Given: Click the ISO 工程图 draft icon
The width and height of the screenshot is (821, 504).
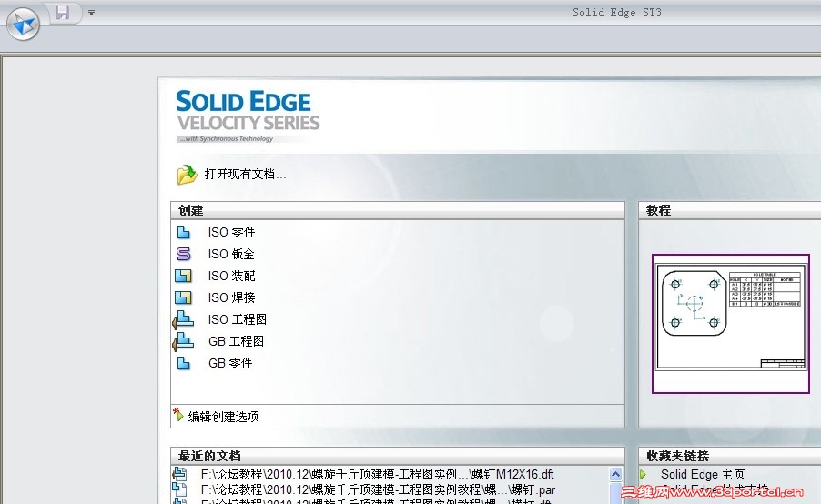Looking at the screenshot, I should click(183, 319).
